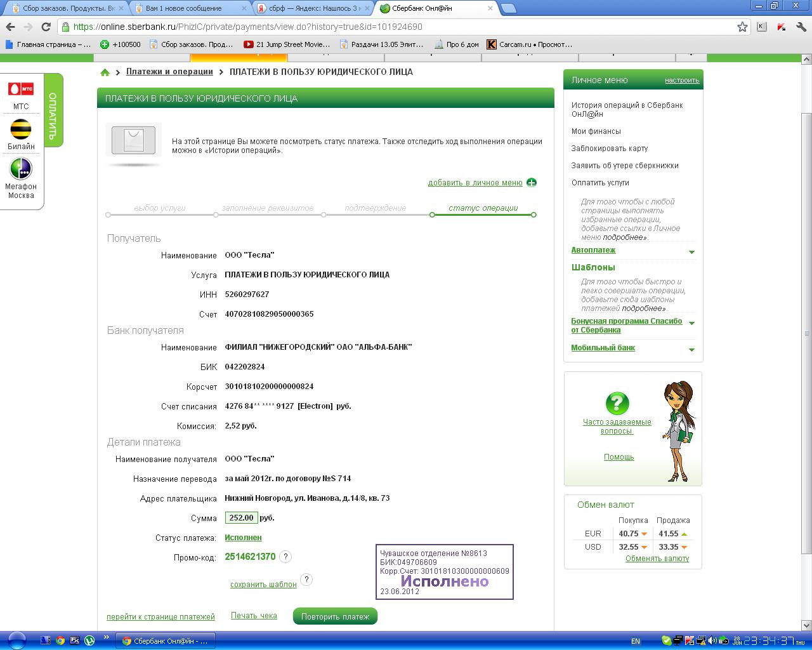
Task: Click the 252.00 amount field
Action: tap(241, 518)
